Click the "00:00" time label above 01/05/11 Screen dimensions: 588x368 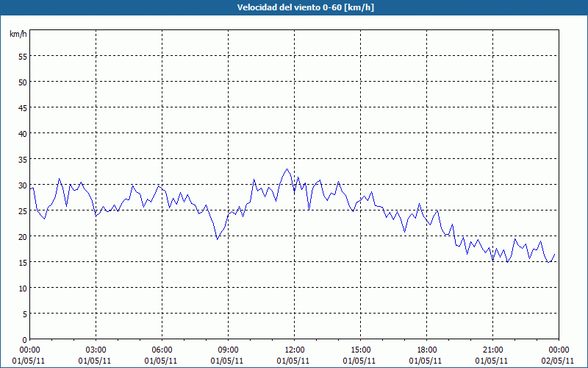pos(29,350)
